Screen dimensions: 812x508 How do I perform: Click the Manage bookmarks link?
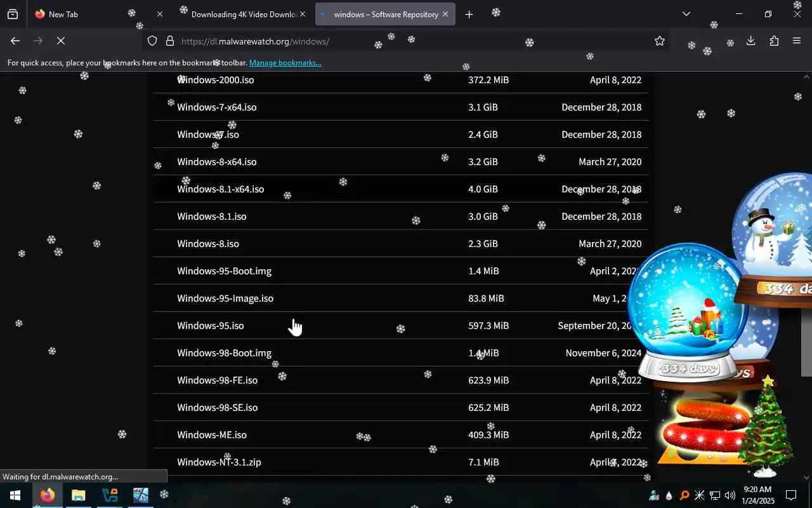285,63
